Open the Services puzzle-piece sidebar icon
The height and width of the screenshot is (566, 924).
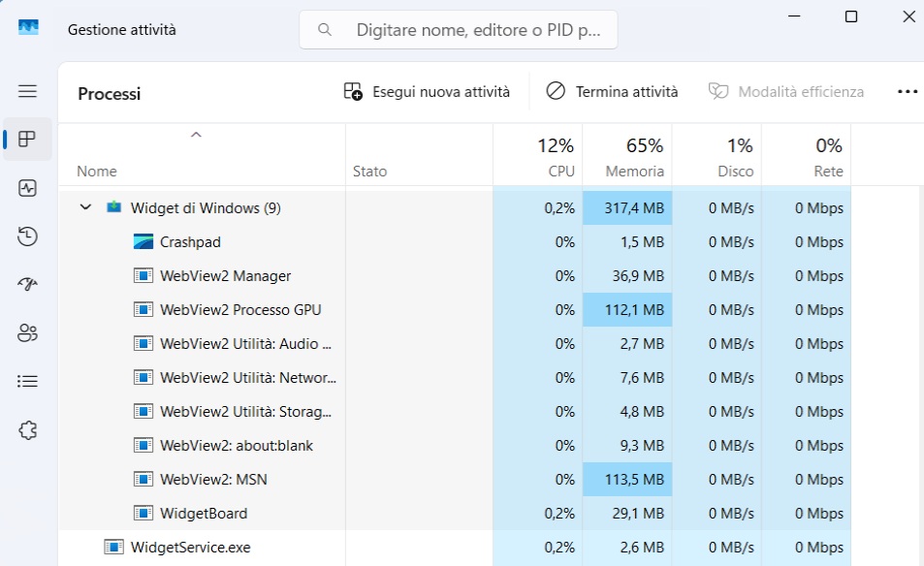(27, 430)
